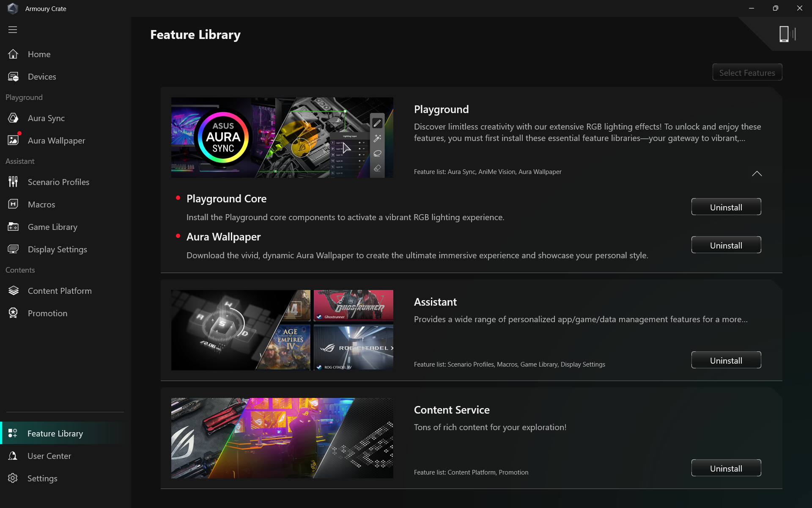
Task: Click the Macros icon
Action: [x=13, y=204]
